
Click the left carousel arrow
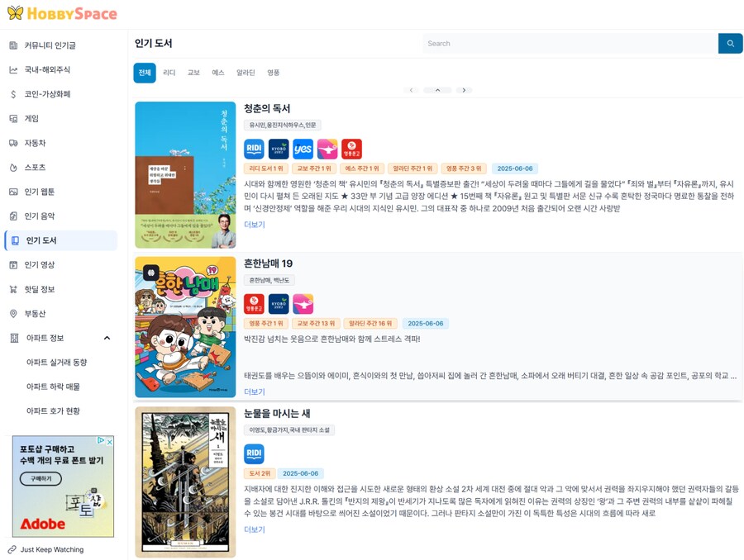pyautogui.click(x=411, y=89)
